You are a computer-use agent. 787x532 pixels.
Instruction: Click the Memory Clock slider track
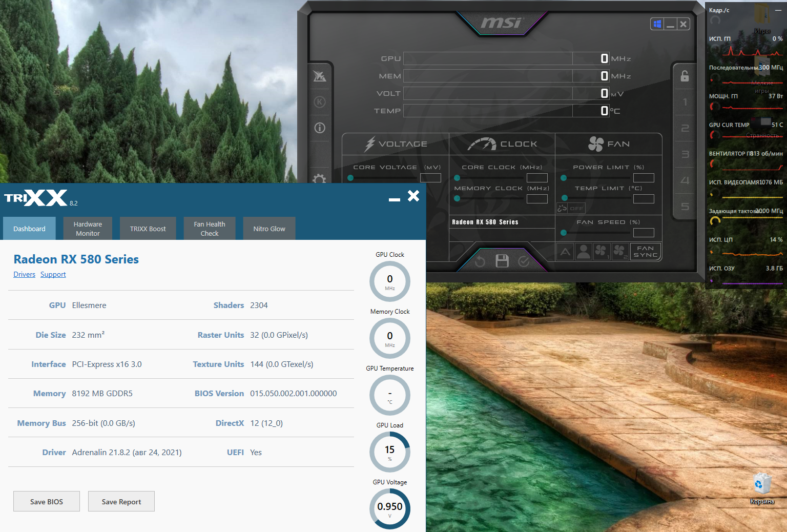click(489, 198)
